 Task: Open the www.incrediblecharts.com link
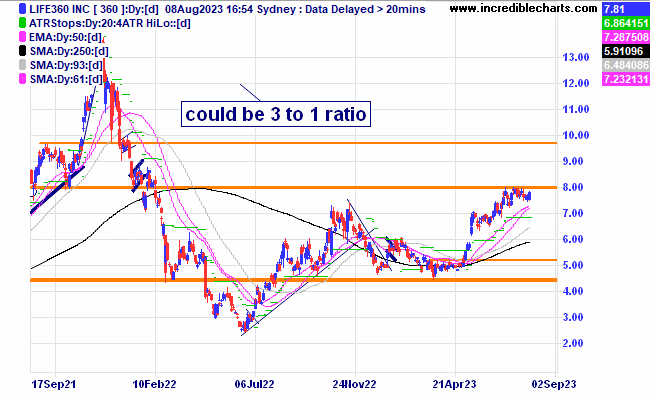pyautogui.click(x=523, y=8)
